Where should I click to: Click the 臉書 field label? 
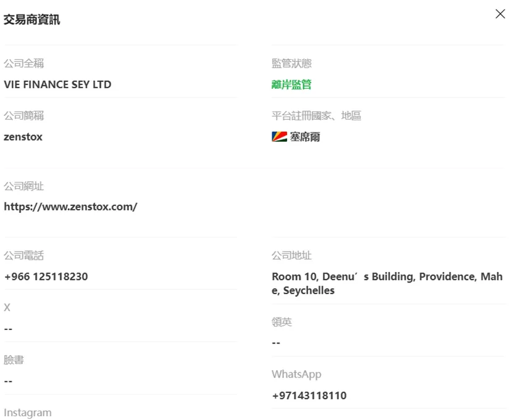[14, 360]
